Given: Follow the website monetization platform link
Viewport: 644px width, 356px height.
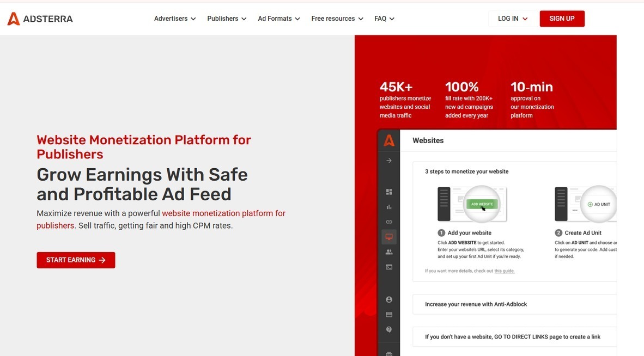Looking at the screenshot, I should coord(161,219).
